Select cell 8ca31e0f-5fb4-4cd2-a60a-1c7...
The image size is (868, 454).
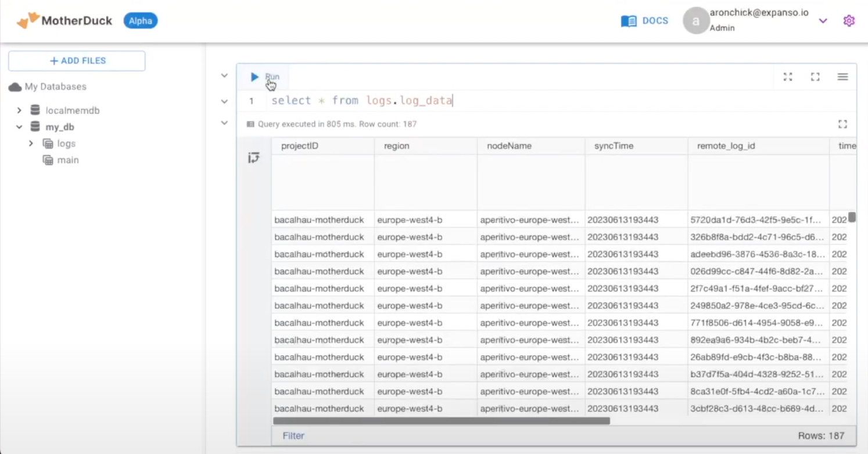tap(759, 391)
